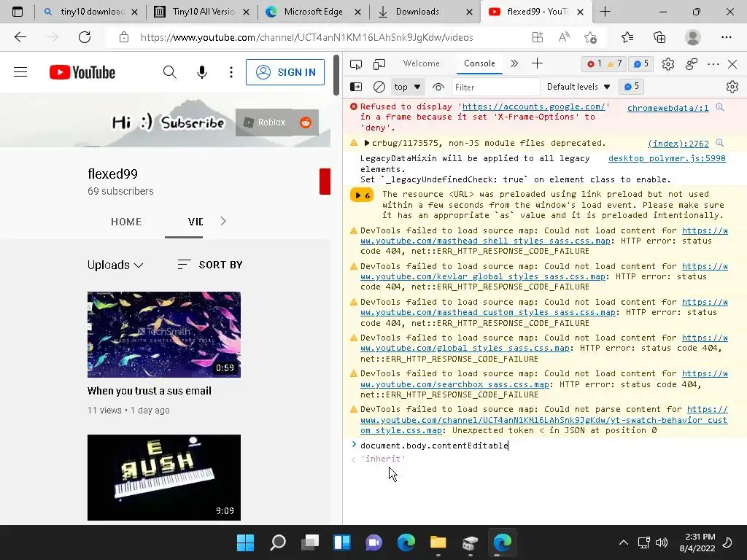This screenshot has height=560, width=747.
Task: Refresh the current page
Action: (85, 37)
